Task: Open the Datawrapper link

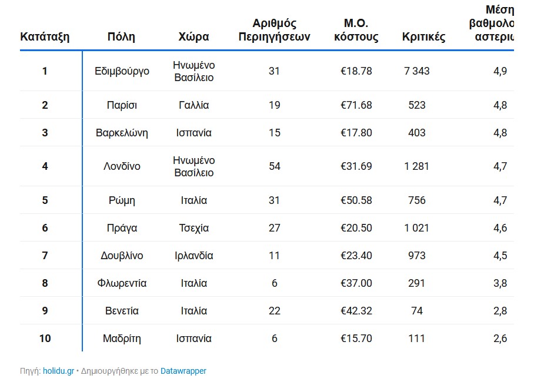Action: pos(183,371)
